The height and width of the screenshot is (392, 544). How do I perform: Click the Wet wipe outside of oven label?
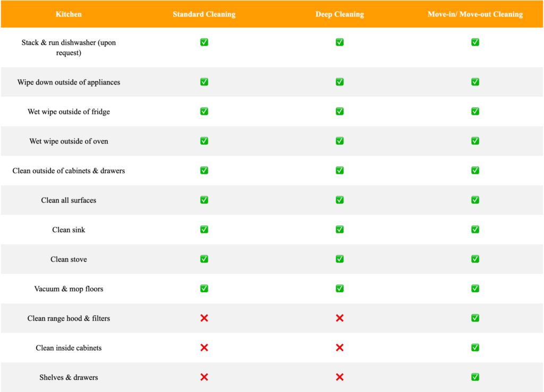pos(69,141)
